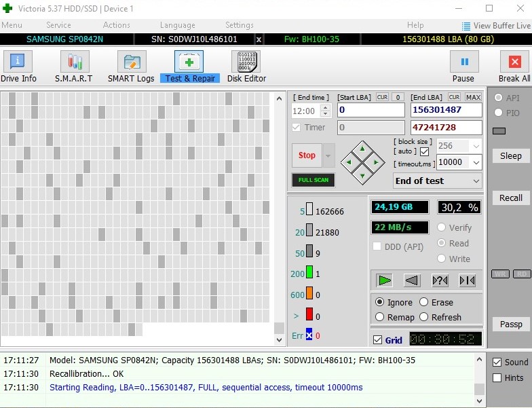Screen dimensions: 532x408
Task: Open the Stop button dropdown arrow
Action: [x=328, y=155]
